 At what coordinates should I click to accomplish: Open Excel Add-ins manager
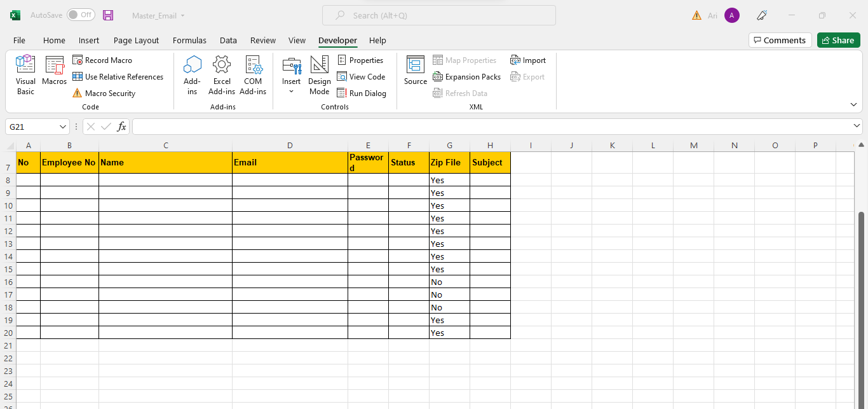222,75
